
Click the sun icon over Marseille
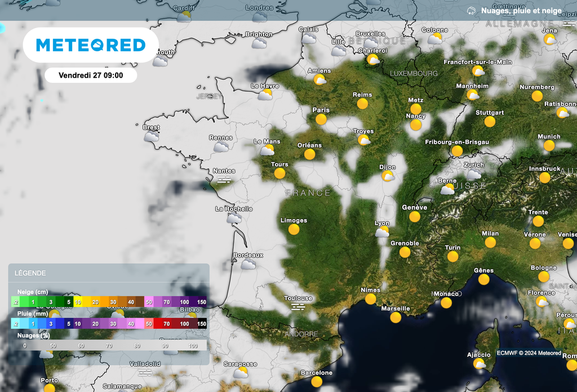pos(396,318)
